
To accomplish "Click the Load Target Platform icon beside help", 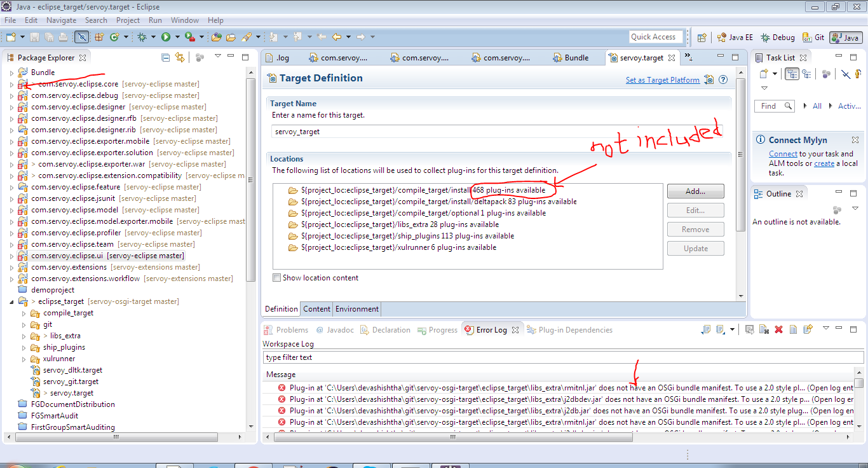I will tap(709, 79).
